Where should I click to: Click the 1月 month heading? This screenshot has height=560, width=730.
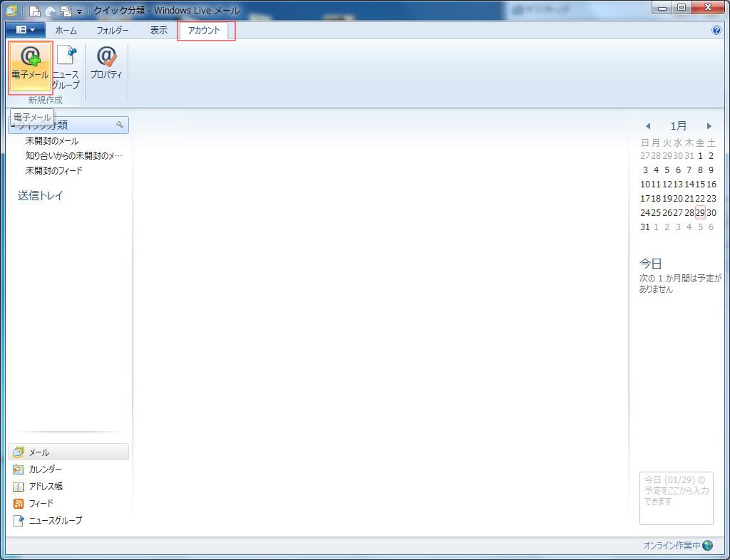coord(679,125)
